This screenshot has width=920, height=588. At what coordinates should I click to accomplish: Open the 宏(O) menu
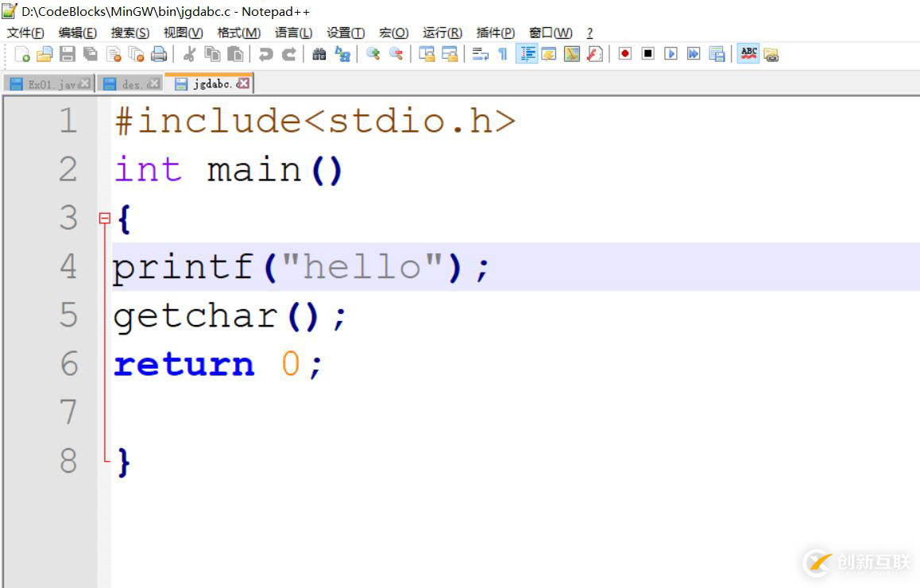tap(394, 33)
